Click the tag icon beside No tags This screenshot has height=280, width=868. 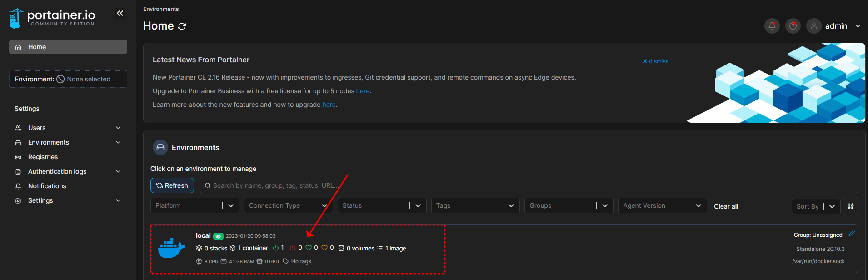tap(286, 261)
